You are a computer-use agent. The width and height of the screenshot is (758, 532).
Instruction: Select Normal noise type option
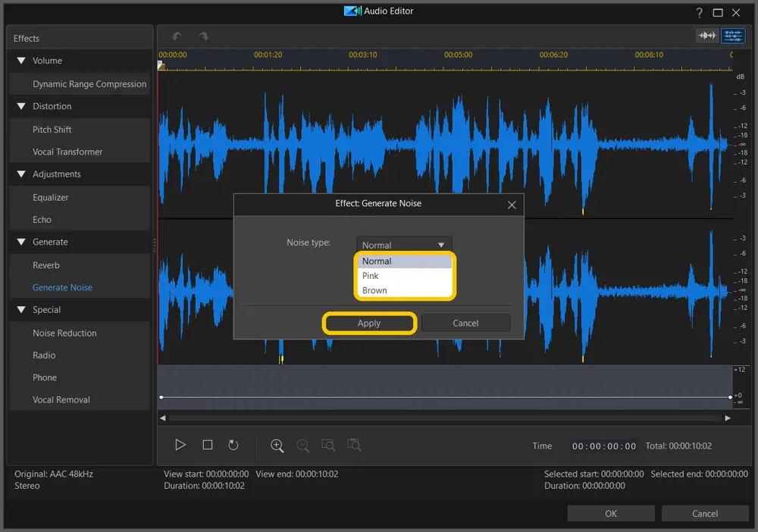[405, 261]
